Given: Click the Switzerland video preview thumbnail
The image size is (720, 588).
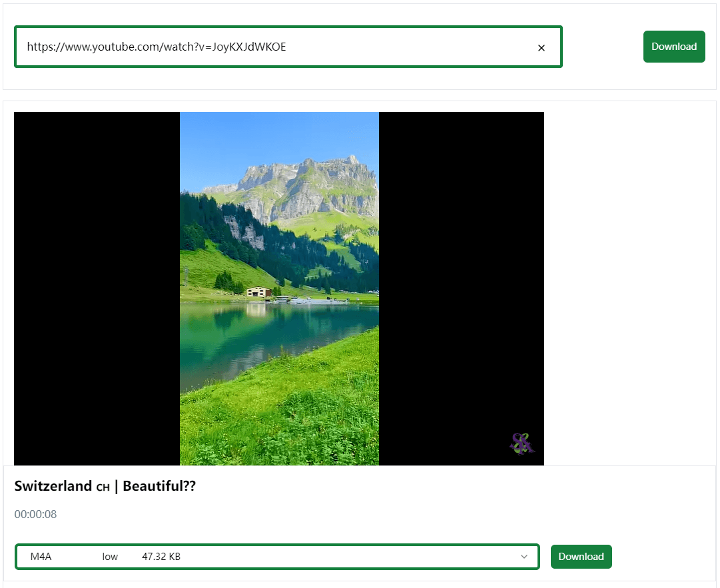Looking at the screenshot, I should point(279,288).
